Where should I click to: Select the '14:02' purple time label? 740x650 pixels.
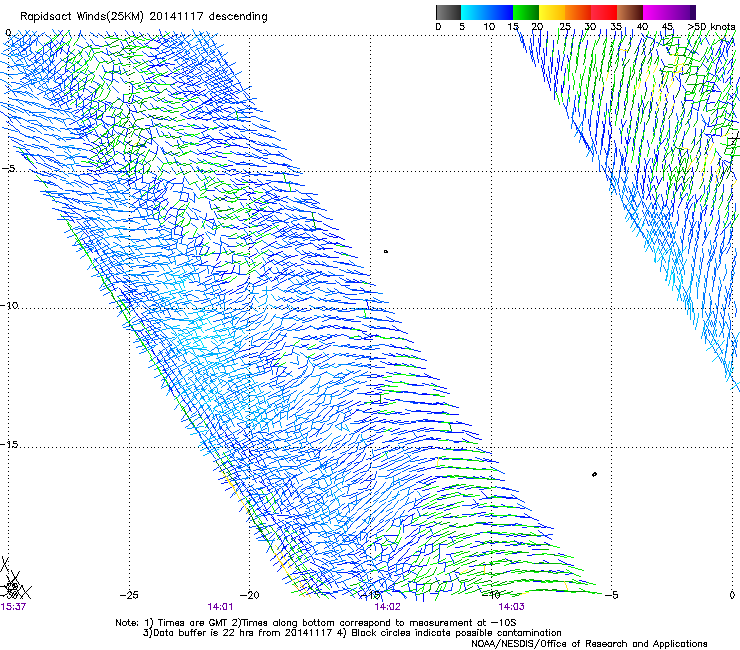click(387, 607)
